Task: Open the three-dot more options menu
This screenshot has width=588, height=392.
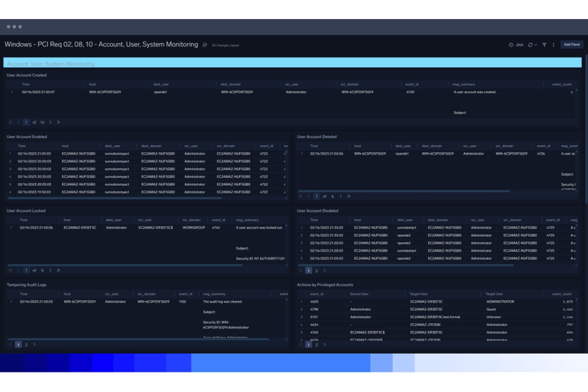Action: 553,45
